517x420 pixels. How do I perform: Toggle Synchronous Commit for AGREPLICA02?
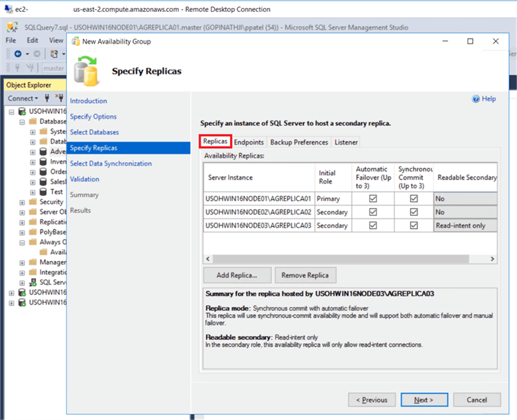click(414, 212)
